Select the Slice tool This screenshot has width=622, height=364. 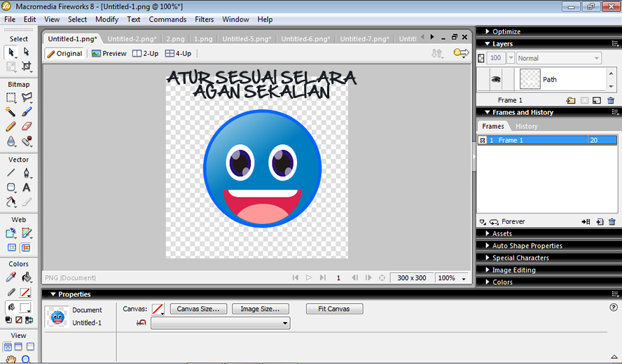26,233
